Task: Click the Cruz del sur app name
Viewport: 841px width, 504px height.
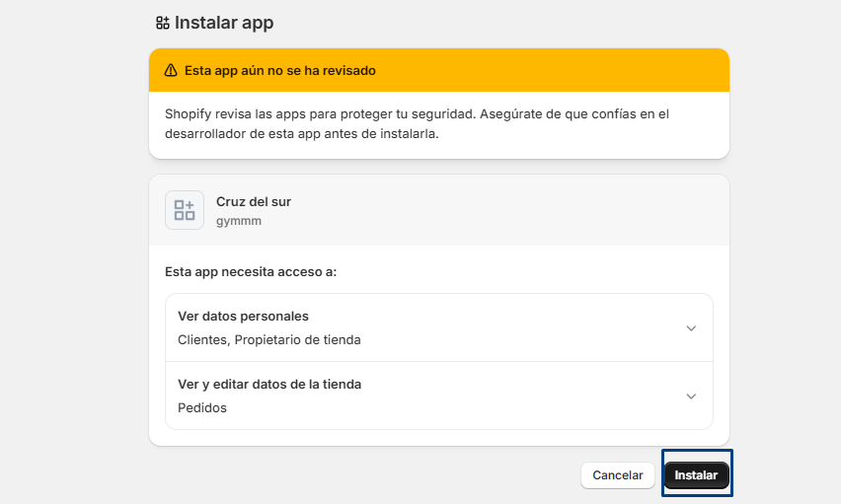Action: point(254,201)
